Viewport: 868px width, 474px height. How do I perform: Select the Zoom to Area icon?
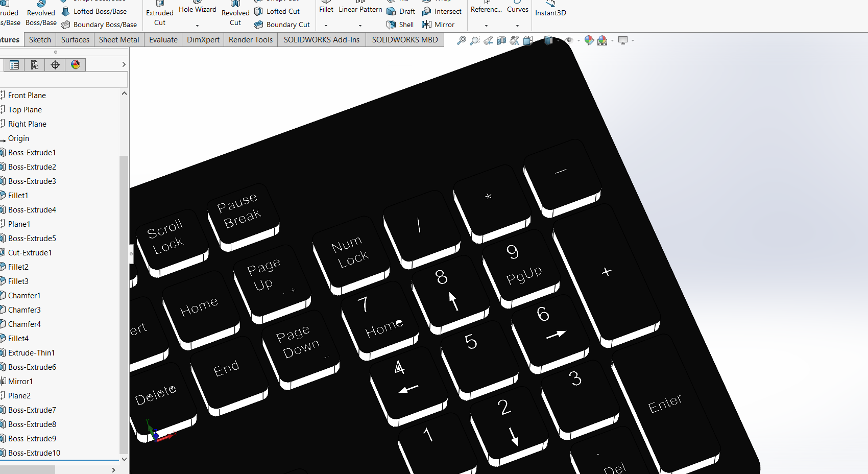coord(475,40)
